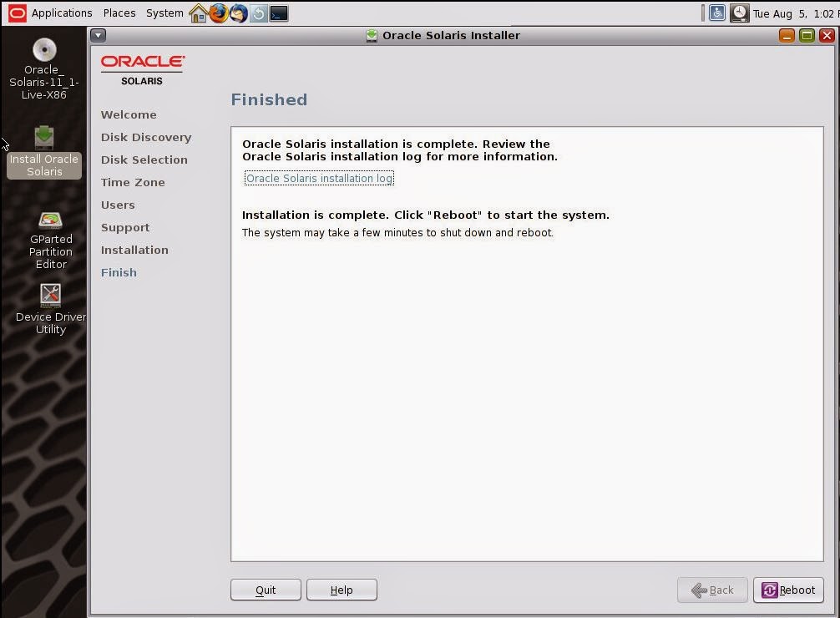Open installer Help
The image size is (840, 618).
342,590
